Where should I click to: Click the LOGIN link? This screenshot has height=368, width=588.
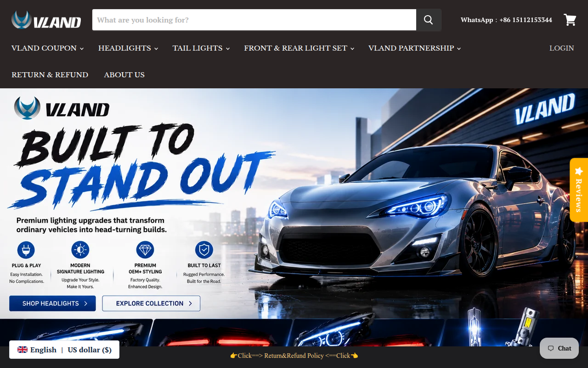point(562,48)
